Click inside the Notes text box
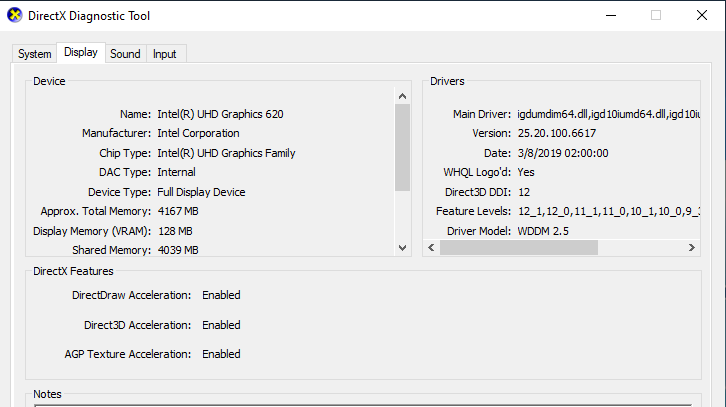The height and width of the screenshot is (407, 726). coord(360,403)
